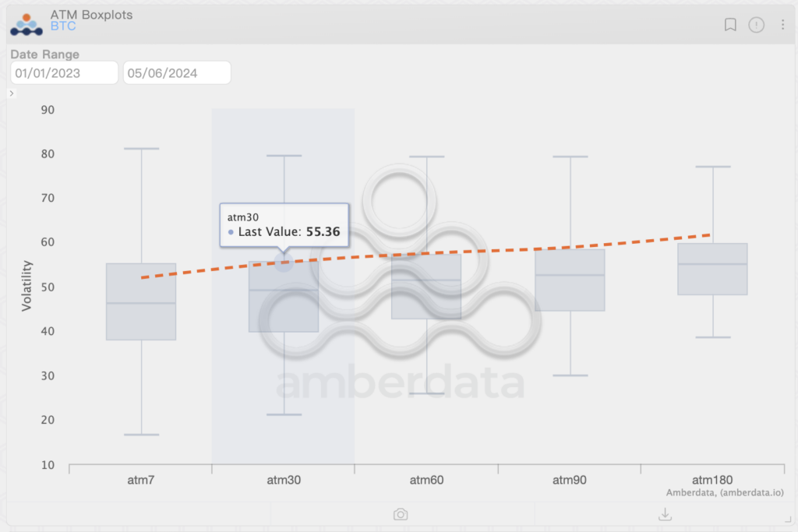
Task: Click the download icon below the chart
Action: [x=665, y=514]
